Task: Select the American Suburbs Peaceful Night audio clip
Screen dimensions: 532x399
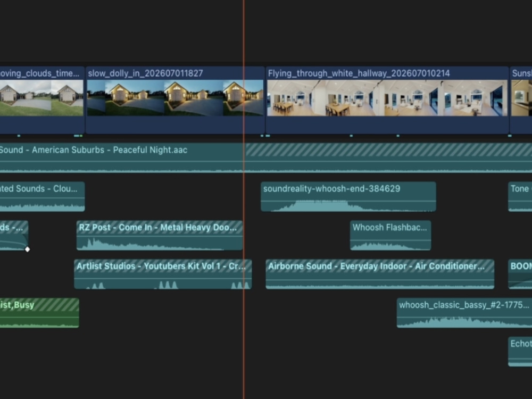Action: pos(266,158)
